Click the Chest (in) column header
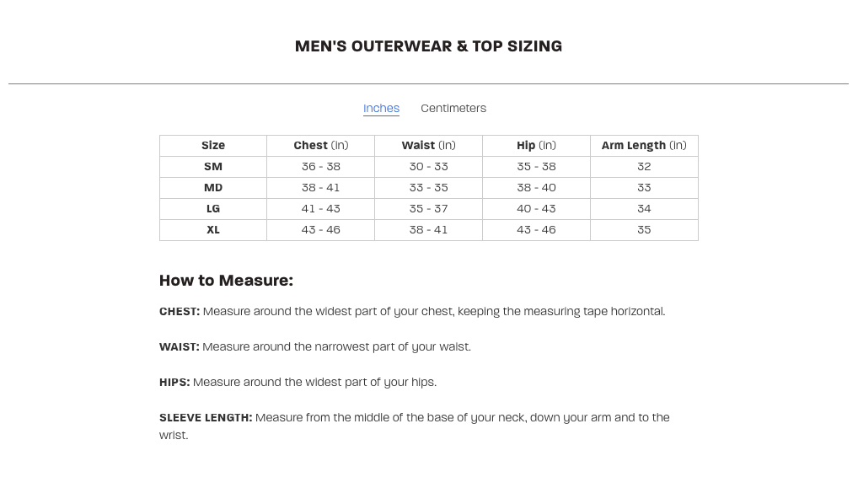 [x=320, y=145]
